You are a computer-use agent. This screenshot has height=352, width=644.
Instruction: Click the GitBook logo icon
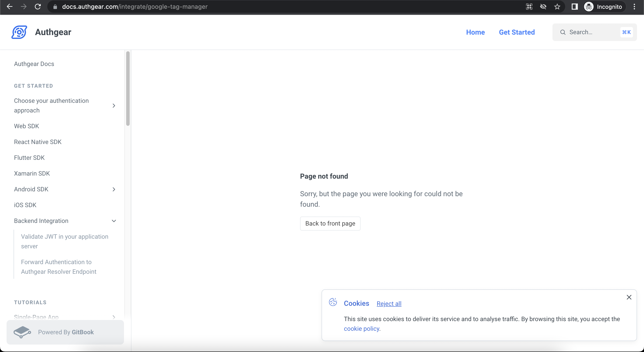(x=22, y=332)
